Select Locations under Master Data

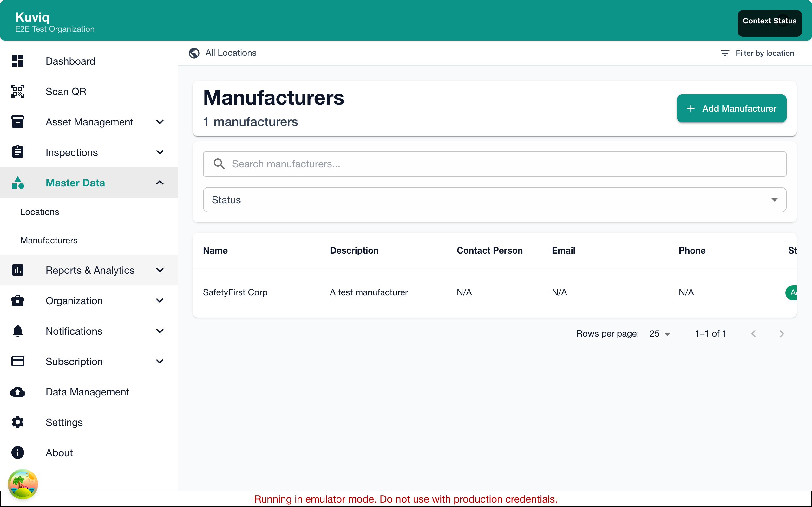tap(39, 212)
